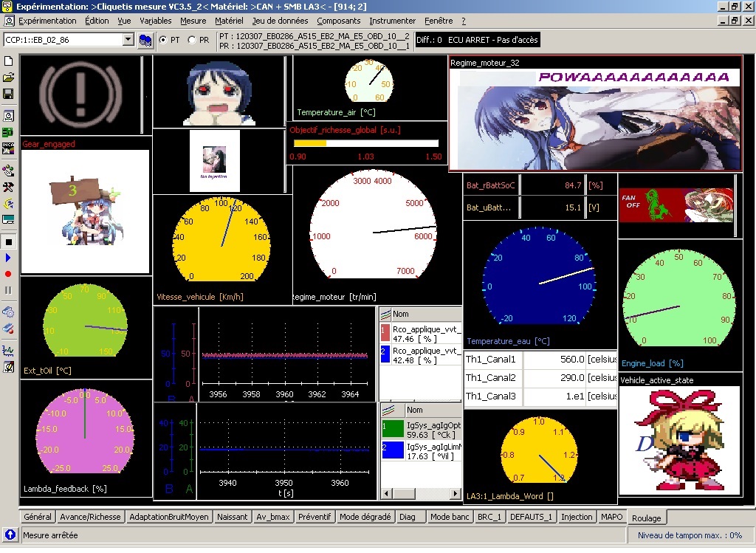Open the Jeu de données menu

(x=280, y=21)
